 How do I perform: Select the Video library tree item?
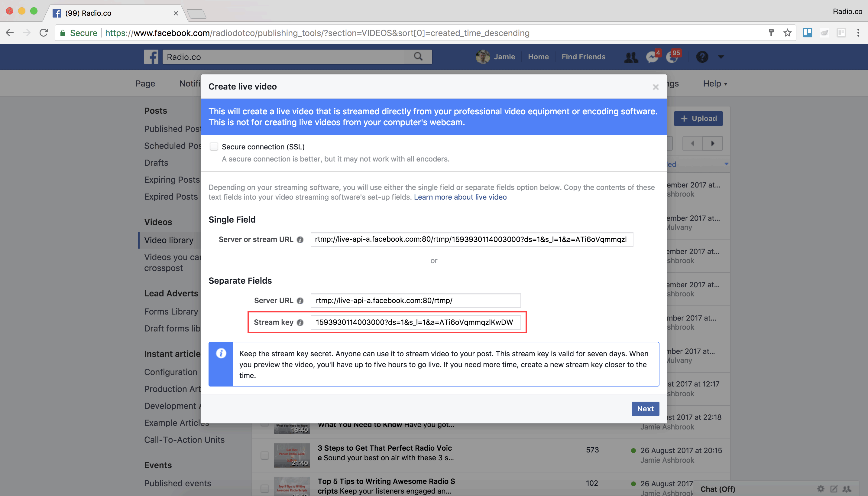tap(168, 240)
